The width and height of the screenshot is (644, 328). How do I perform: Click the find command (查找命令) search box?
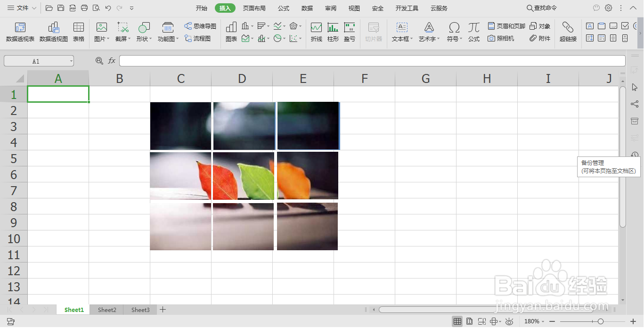542,8
